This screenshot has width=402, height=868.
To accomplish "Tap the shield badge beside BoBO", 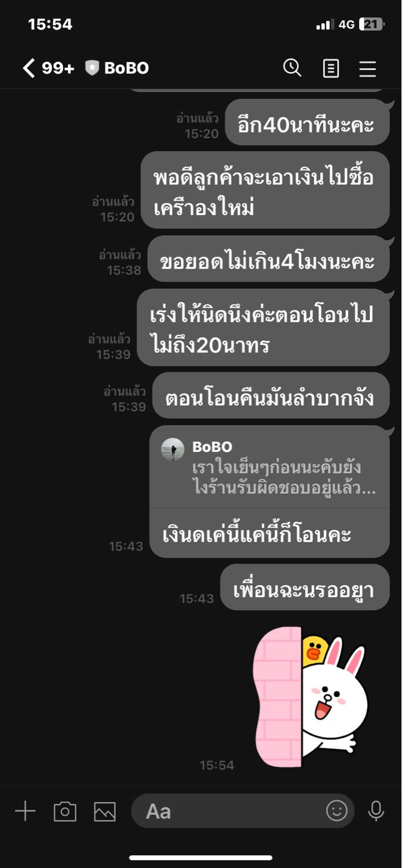I will [92, 68].
